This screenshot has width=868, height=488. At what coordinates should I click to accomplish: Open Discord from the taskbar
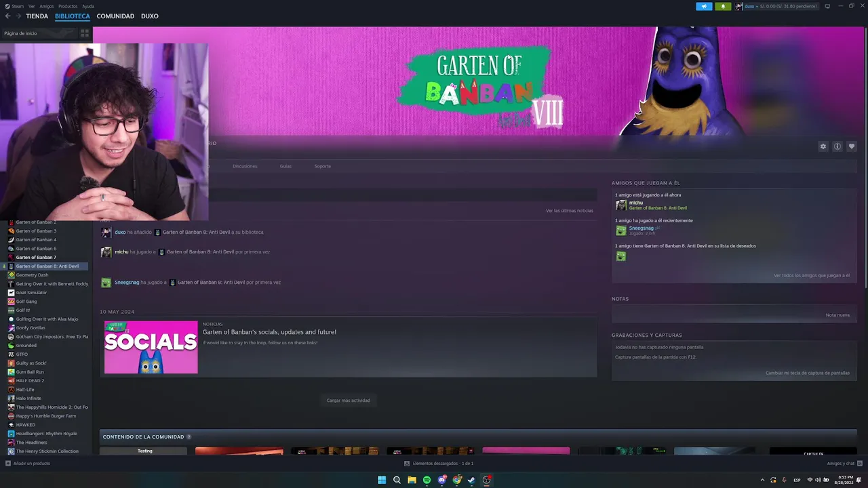[442, 480]
